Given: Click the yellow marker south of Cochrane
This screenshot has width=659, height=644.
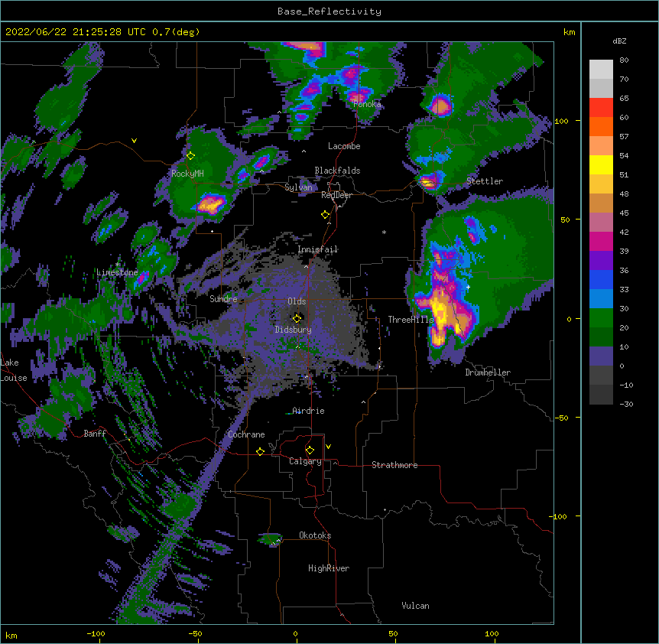Looking at the screenshot, I should (260, 451).
